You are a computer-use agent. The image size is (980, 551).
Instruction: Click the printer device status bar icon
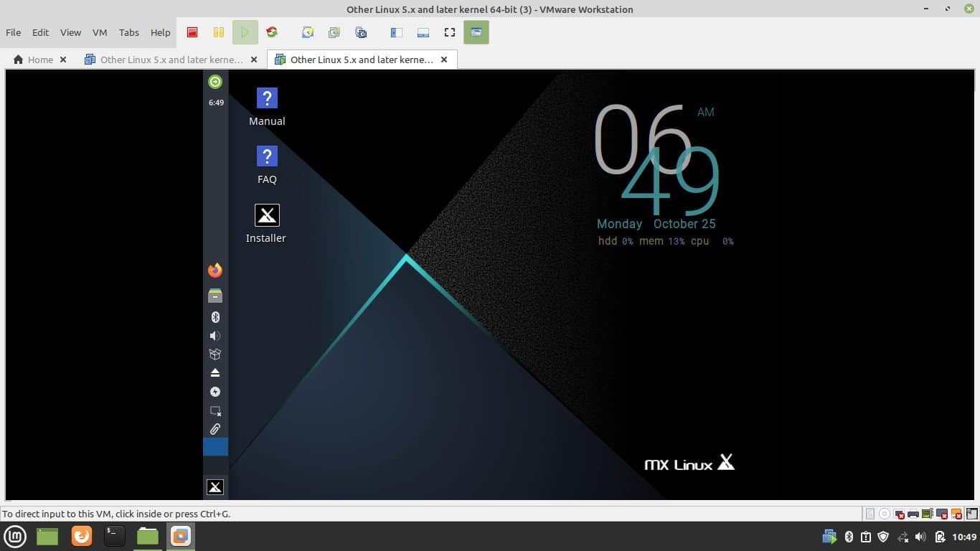[913, 514]
